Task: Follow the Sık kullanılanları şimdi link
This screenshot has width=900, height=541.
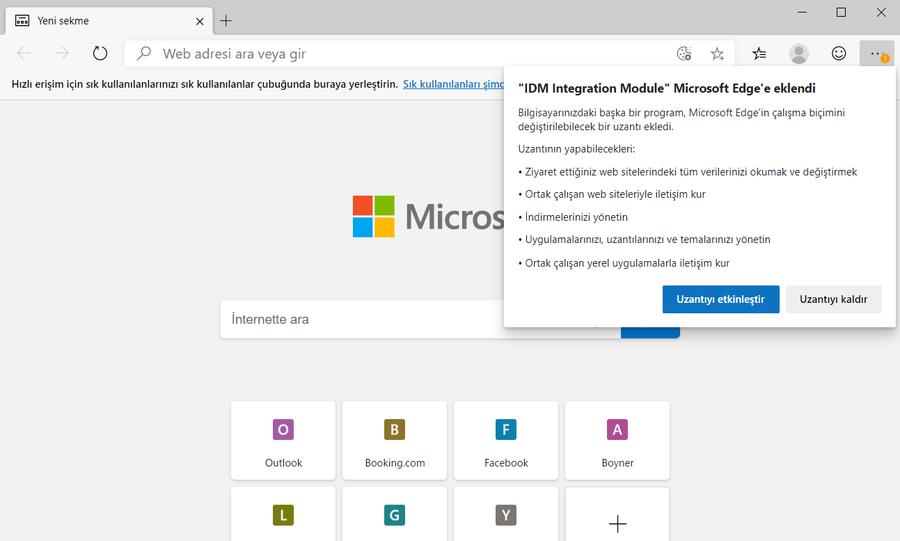Action: click(x=453, y=84)
